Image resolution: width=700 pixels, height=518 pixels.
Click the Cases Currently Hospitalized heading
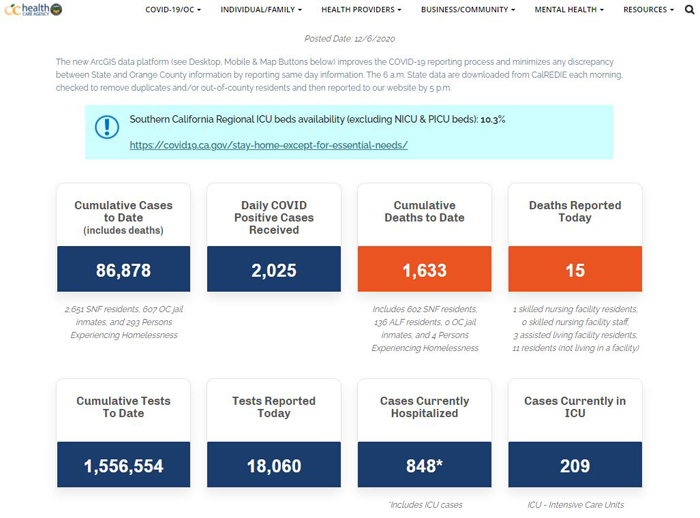click(x=425, y=407)
